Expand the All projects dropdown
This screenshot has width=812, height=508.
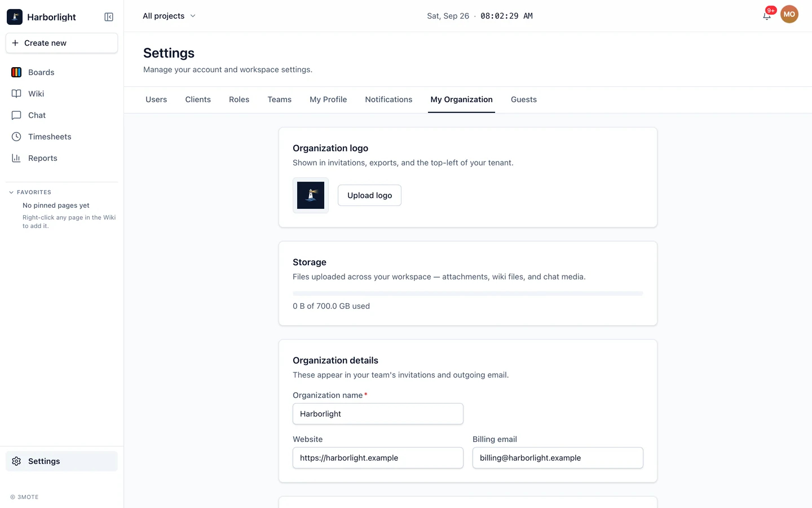click(169, 16)
